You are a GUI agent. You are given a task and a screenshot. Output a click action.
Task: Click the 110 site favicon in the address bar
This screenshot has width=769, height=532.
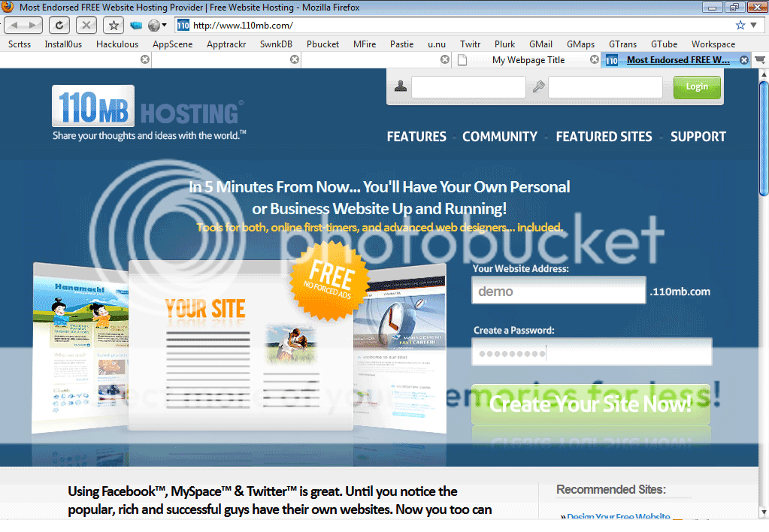[x=183, y=25]
